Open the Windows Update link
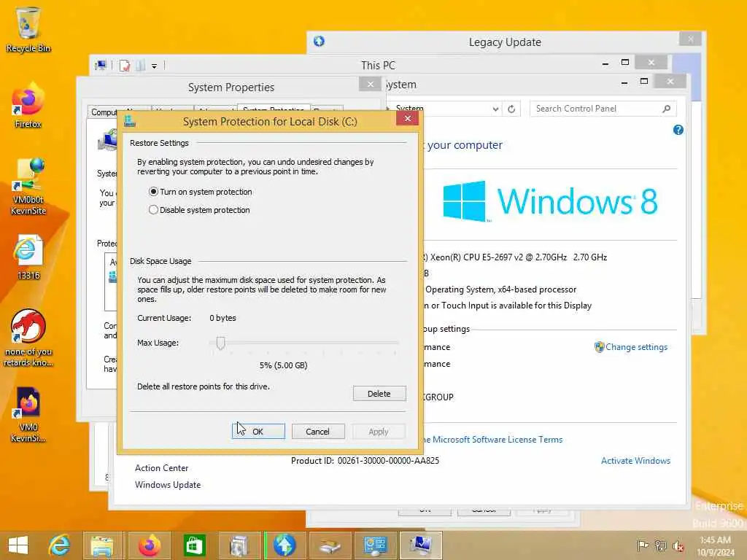 [x=168, y=485]
